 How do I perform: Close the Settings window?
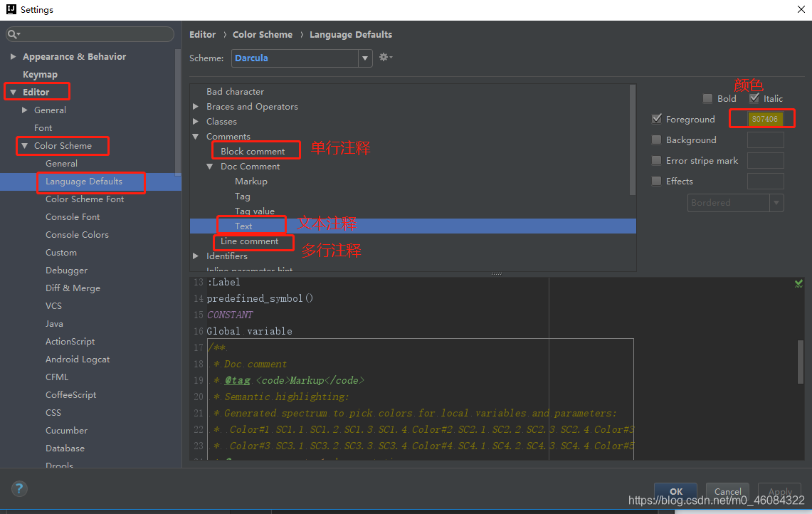pos(801,9)
